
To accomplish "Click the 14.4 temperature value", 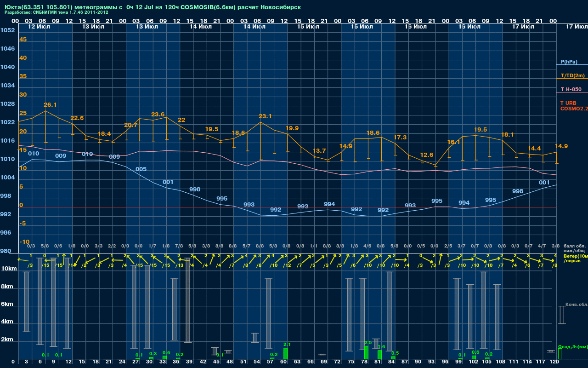I will 534,149.
